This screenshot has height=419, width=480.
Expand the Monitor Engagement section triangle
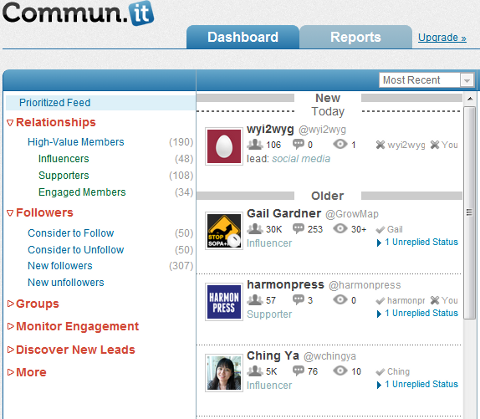[10, 326]
